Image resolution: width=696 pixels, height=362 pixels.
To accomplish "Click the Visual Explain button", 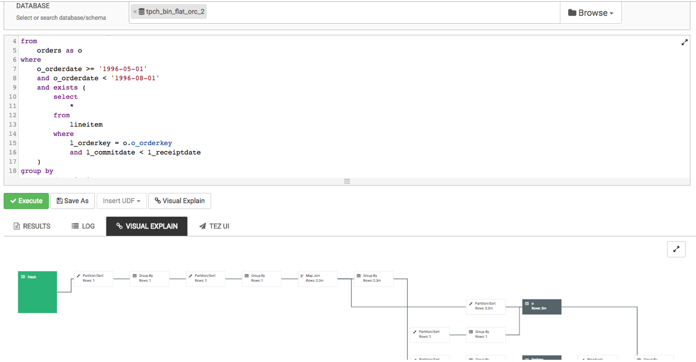I will click(179, 201).
